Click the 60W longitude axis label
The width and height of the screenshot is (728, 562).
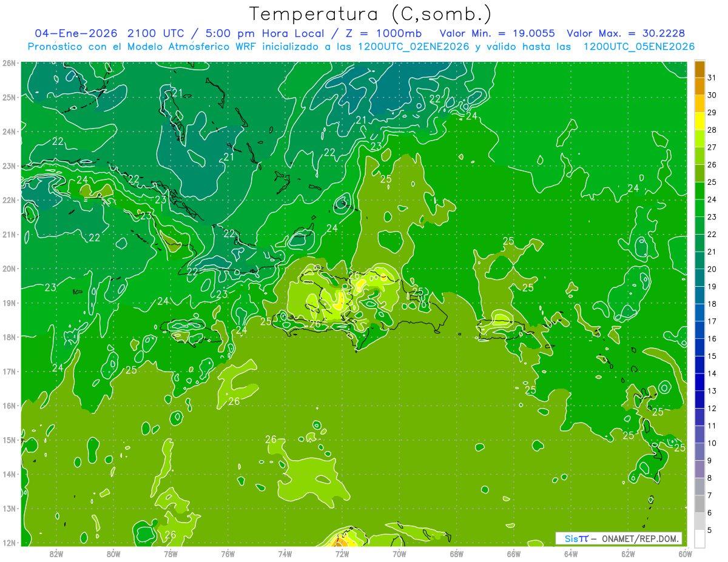pos(686,554)
